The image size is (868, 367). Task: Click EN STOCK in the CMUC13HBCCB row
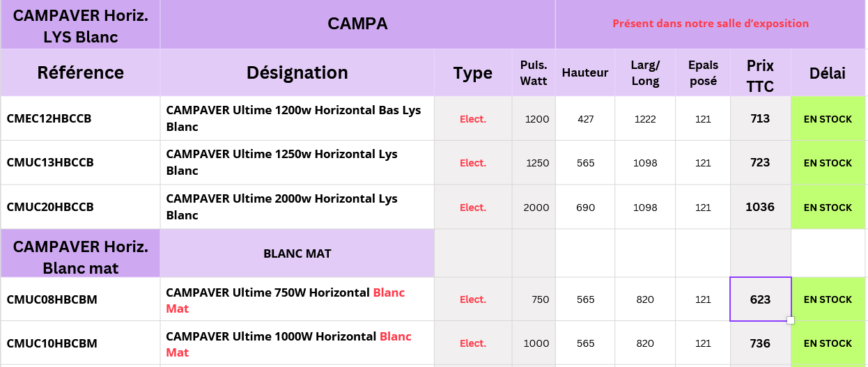(x=828, y=163)
